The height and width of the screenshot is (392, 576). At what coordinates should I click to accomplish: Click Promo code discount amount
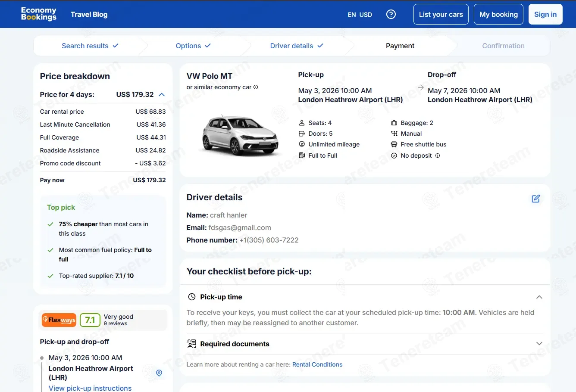pyautogui.click(x=150, y=163)
